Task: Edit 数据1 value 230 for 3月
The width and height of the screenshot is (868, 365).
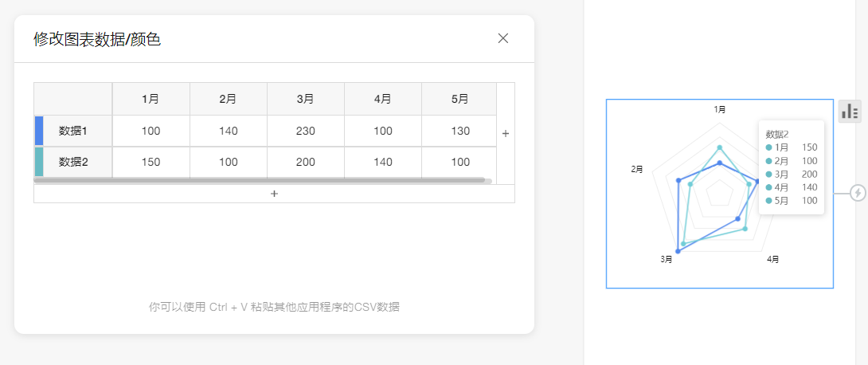Action: coord(305,131)
